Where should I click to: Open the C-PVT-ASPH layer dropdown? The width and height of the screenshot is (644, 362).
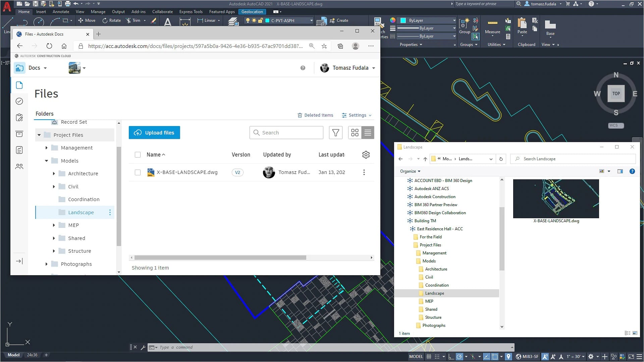[x=279, y=20]
